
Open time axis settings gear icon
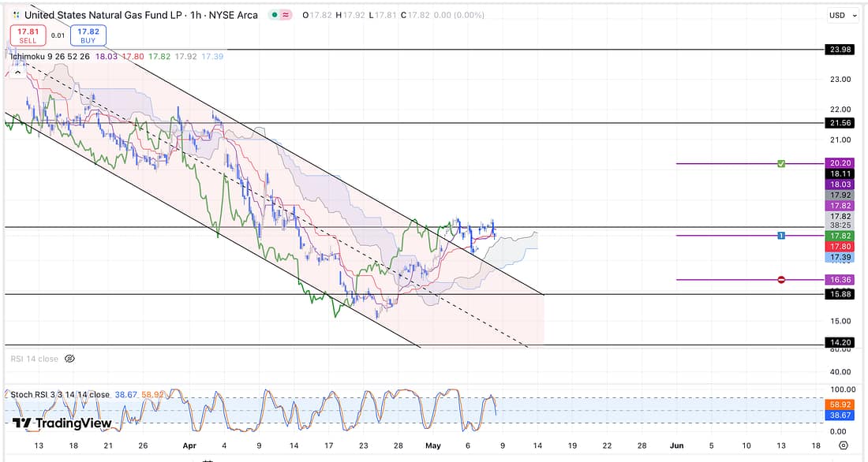pos(843,446)
